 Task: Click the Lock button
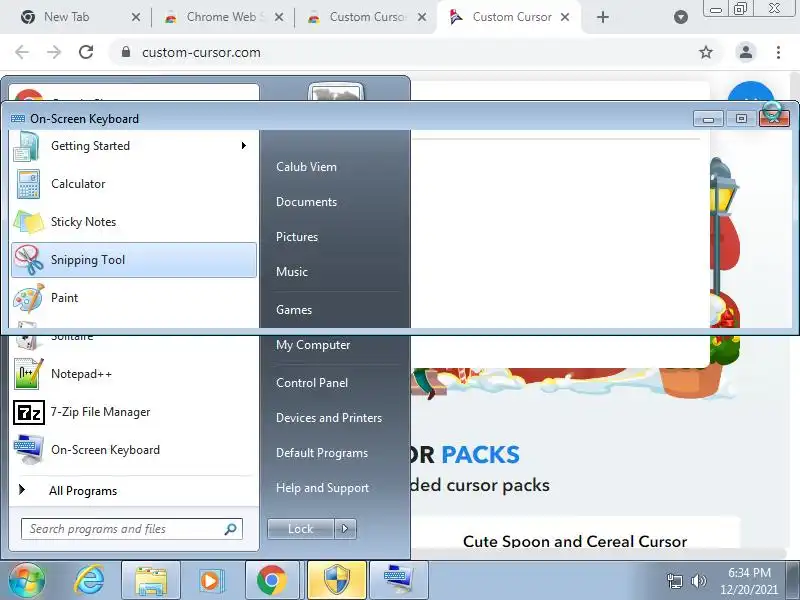[301, 529]
